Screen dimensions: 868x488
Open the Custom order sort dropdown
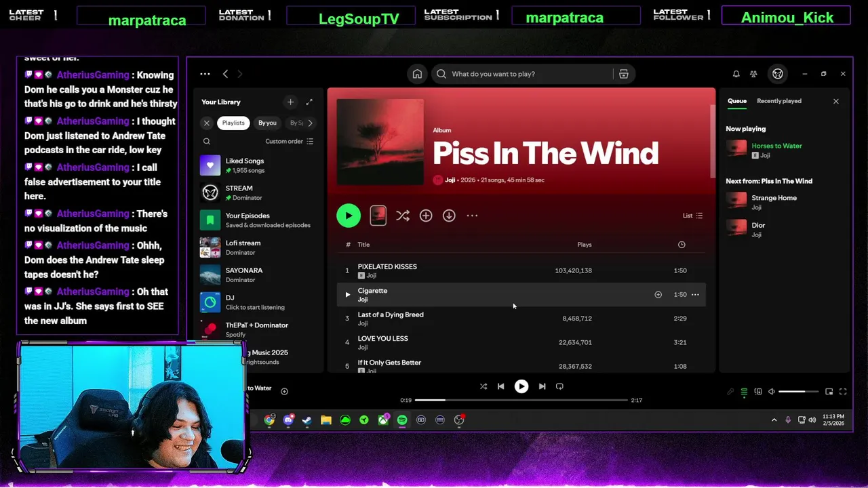(x=290, y=142)
